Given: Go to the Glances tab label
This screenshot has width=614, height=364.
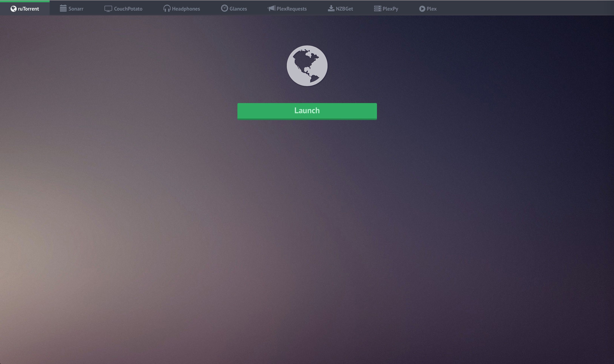Looking at the screenshot, I should coord(238,9).
